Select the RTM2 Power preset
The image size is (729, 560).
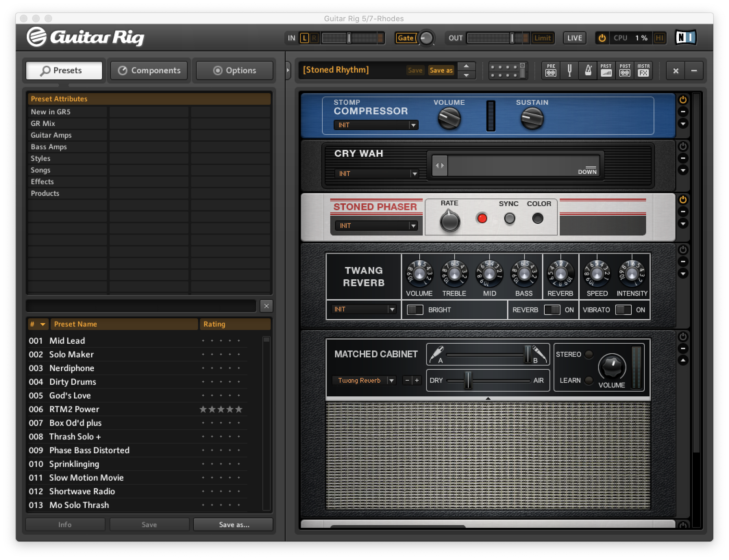click(x=74, y=409)
